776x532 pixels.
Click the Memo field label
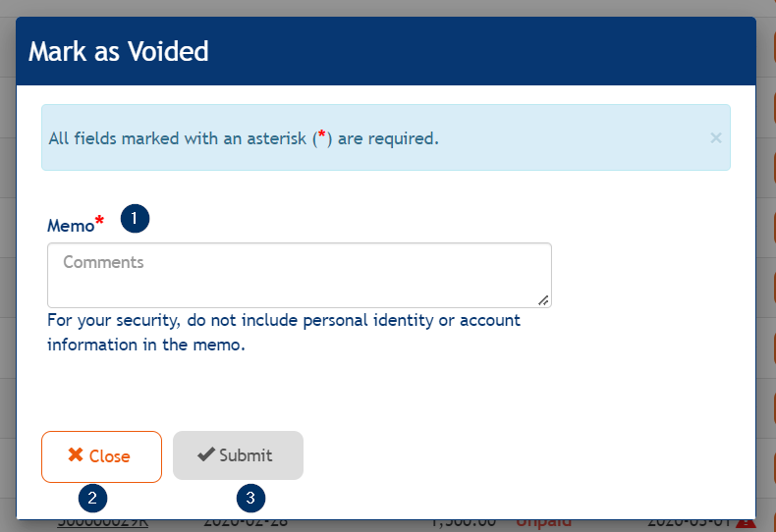click(x=70, y=226)
